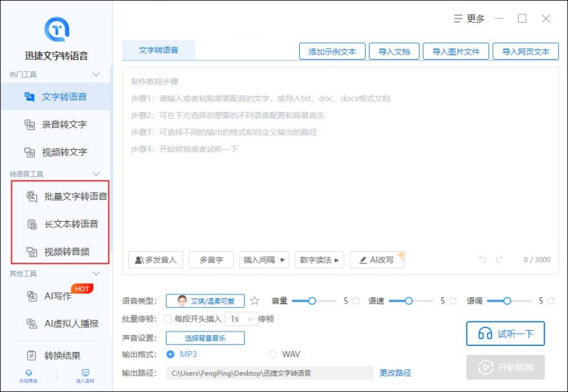Click the 迅捷文字转语音 app logo
Image resolution: width=568 pixels, height=392 pixels.
tap(57, 30)
